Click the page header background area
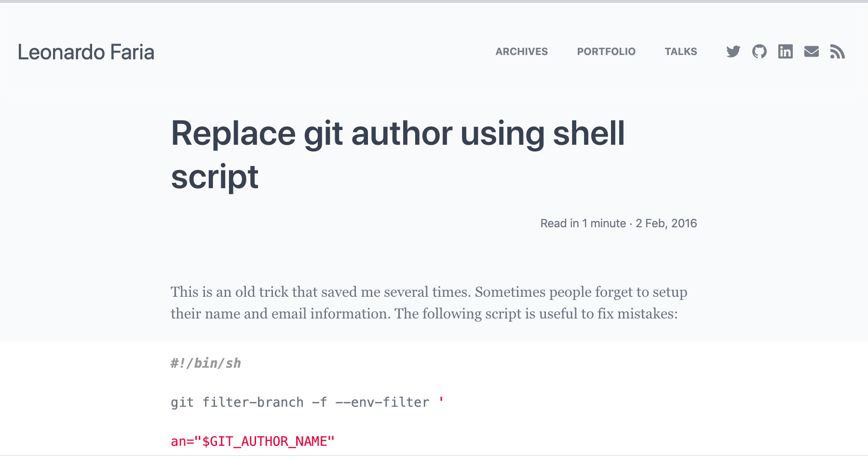The width and height of the screenshot is (868, 456). (x=338, y=52)
